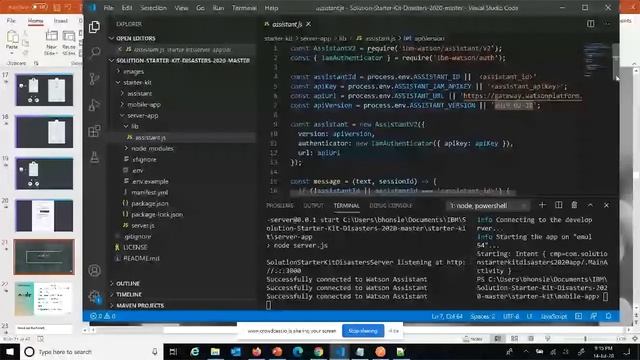Open the Windows Start menu
This screenshot has height=360, width=640.
[10, 351]
